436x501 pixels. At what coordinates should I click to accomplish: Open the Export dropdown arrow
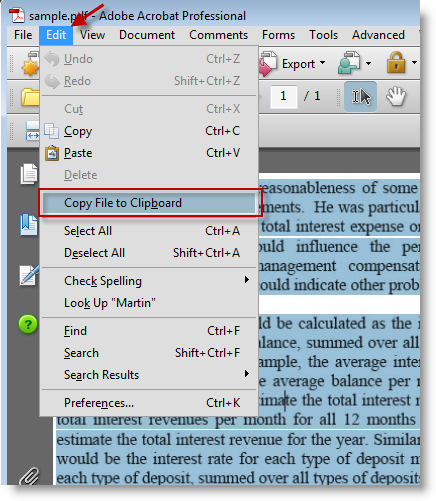point(322,62)
